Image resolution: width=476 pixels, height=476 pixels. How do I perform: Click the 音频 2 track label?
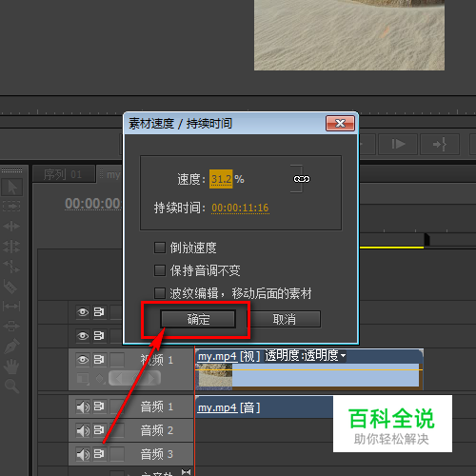point(157,430)
